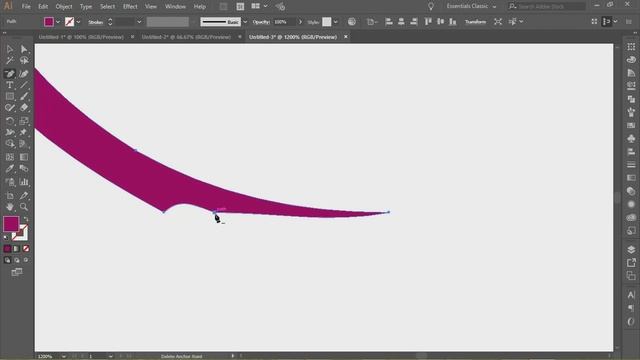The height and width of the screenshot is (360, 640).
Task: Select the Slice tool
Action: click(24, 196)
